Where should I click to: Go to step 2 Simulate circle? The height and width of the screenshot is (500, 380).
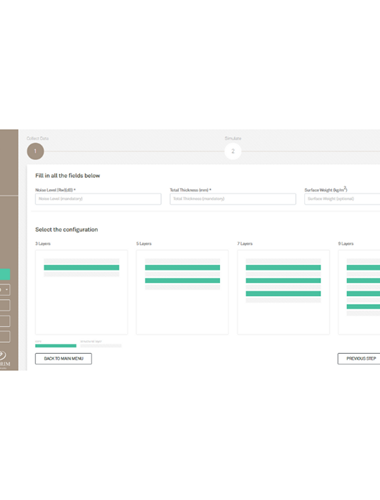coord(233,151)
